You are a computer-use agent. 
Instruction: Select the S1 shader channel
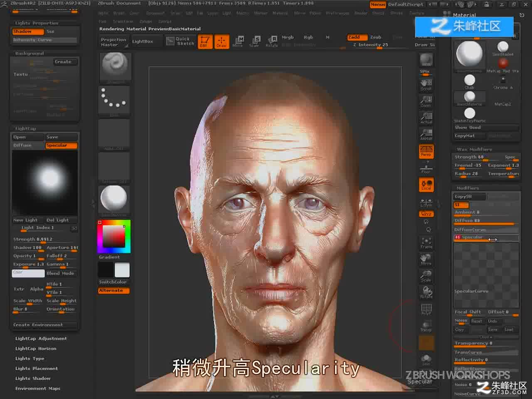[x=461, y=205]
